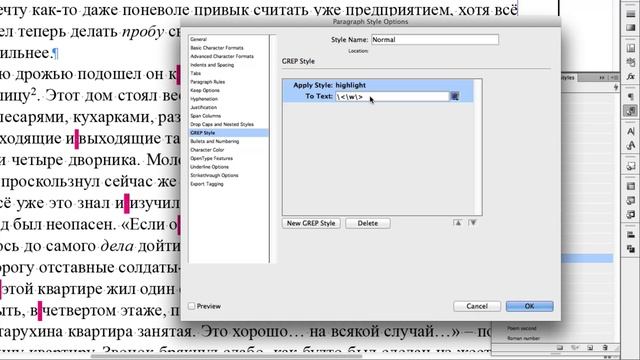Viewport: 640px width, 360px height.
Task: Select the Styles tab in background panel
Action: [x=568, y=78]
